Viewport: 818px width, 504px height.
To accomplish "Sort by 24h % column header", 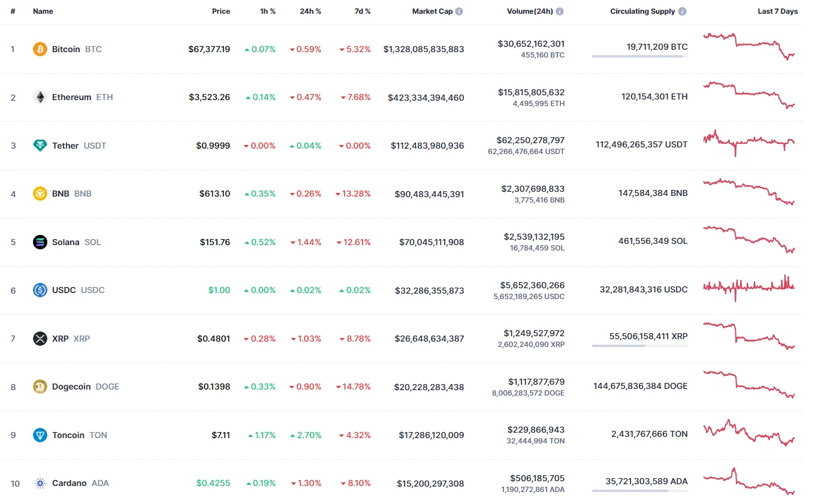I will coord(310,11).
